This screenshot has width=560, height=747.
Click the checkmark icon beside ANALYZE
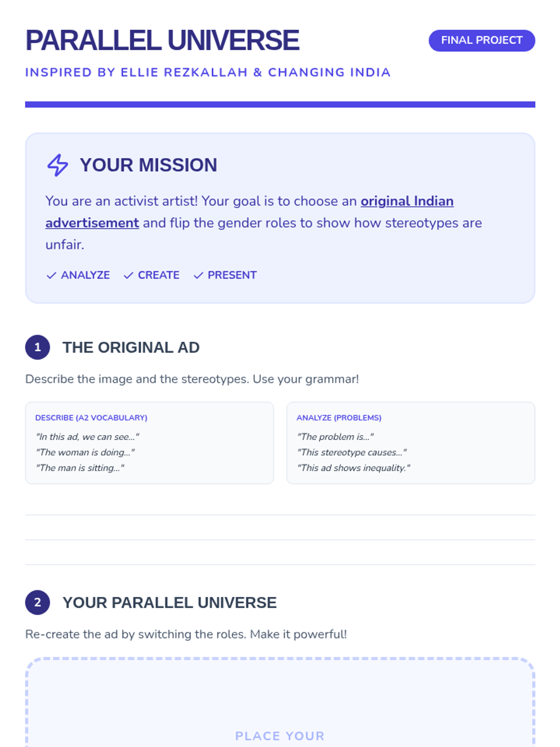tap(51, 275)
